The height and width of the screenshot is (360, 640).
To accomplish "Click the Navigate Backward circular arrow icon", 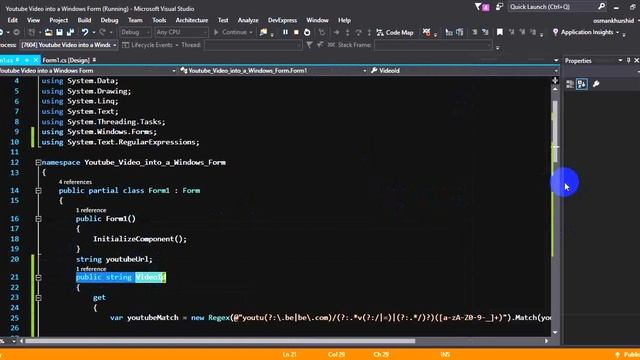I will point(1,32).
